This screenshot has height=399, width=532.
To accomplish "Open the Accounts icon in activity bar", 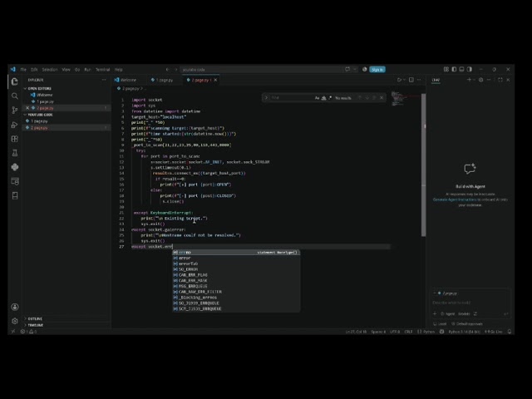I will [x=15, y=307].
